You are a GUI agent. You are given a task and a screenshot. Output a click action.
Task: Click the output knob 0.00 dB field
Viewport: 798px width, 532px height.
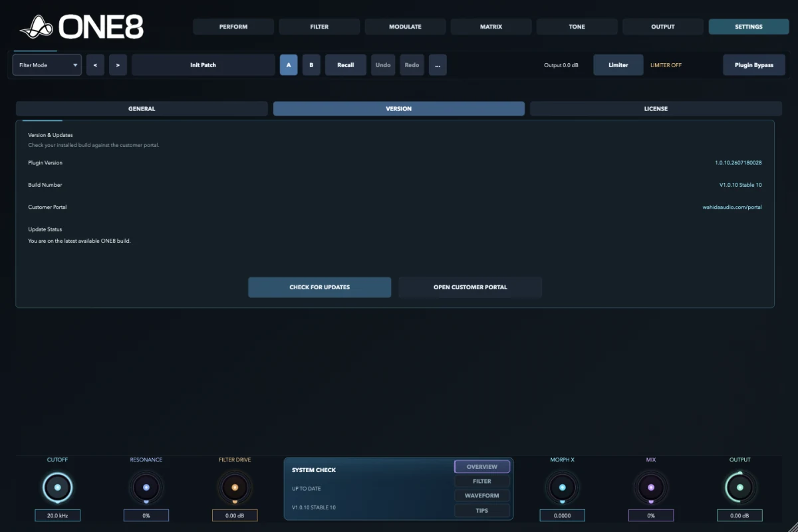click(740, 515)
